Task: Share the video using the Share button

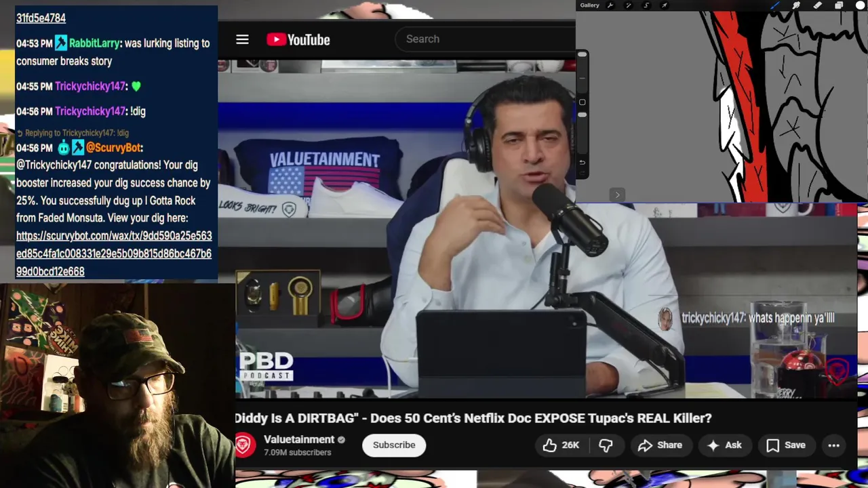Action: pyautogui.click(x=660, y=445)
